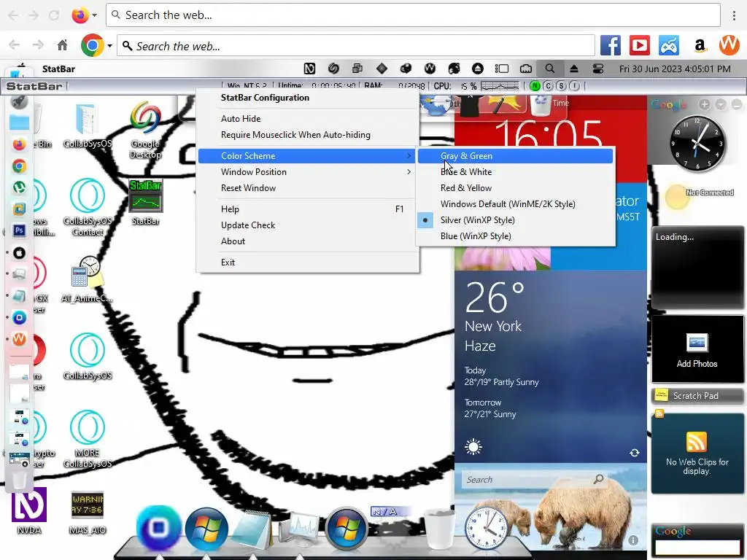The image size is (747, 560).
Task: Click the StatBar menu bar title
Action: point(58,69)
